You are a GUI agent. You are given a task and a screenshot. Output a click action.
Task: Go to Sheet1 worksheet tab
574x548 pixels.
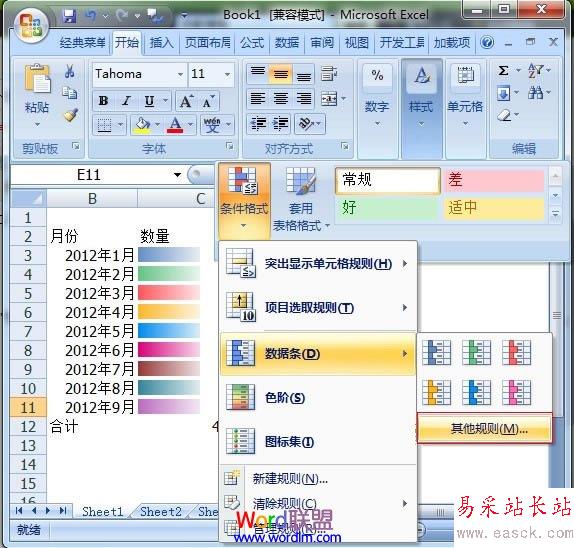tap(102, 511)
